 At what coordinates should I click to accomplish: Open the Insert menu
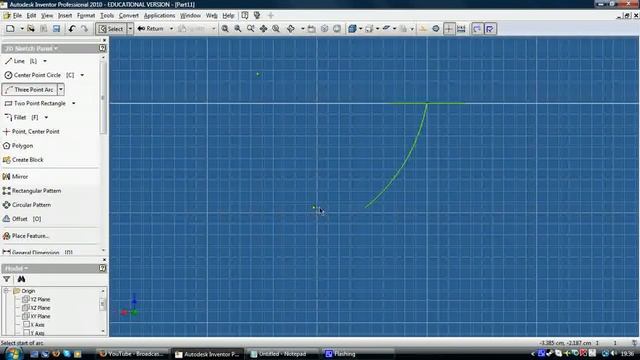pos(65,16)
